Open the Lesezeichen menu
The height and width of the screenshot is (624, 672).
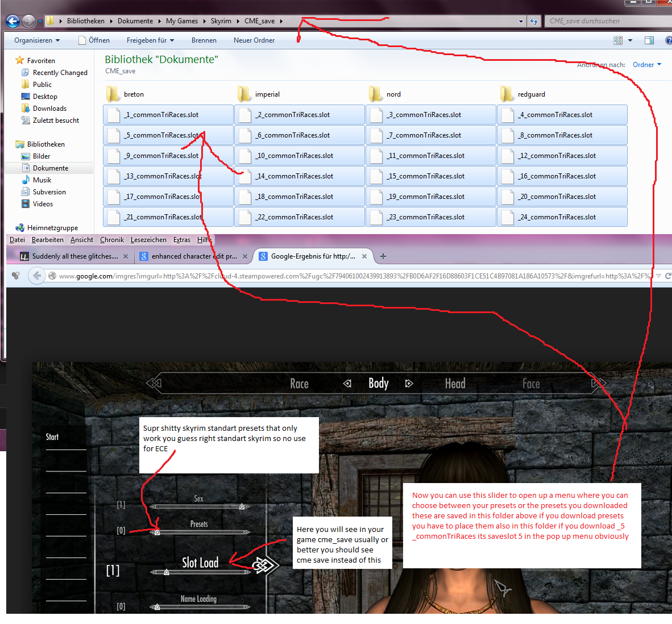(x=148, y=240)
